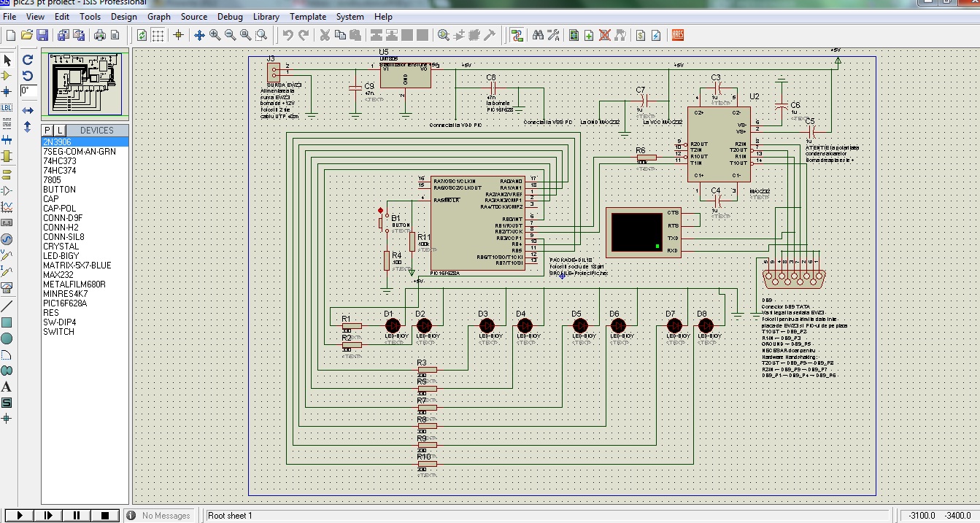This screenshot has width=980, height=523.
Task: Open the property assignment tool
Action: (x=553, y=35)
